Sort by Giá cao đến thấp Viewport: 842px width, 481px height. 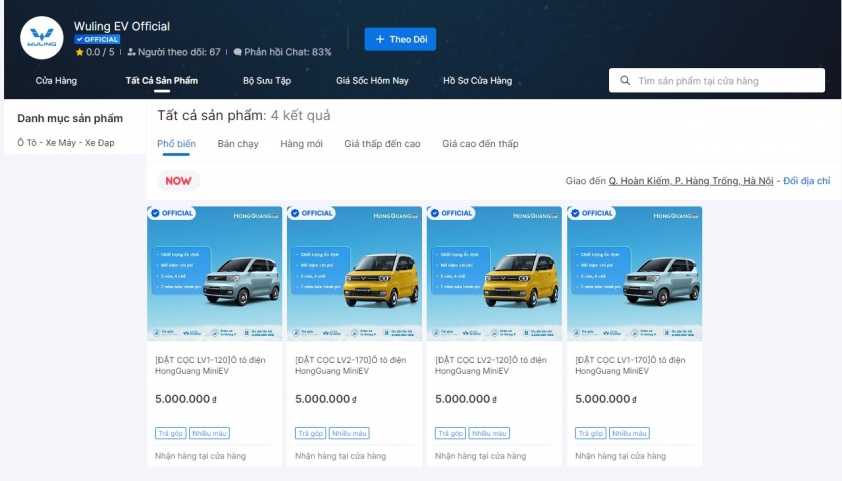pos(480,143)
